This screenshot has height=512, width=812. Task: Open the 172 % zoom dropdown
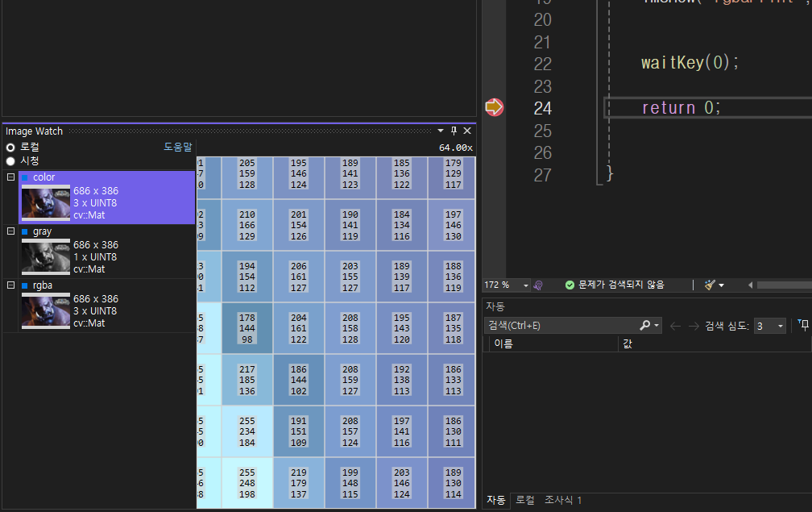525,285
